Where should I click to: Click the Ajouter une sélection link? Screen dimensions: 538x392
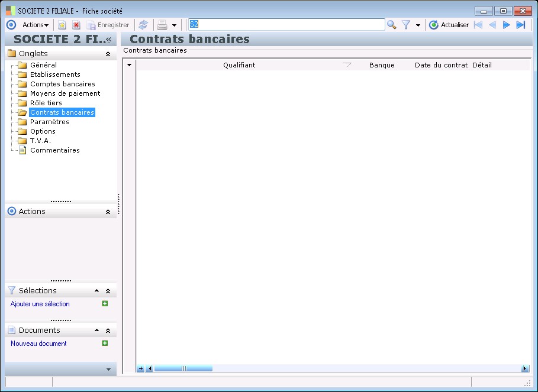(40, 304)
